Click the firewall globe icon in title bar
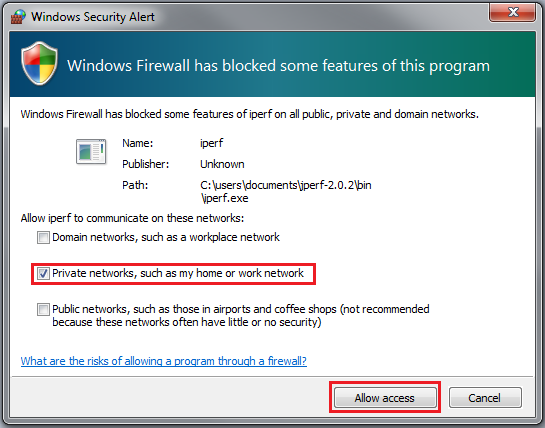 pyautogui.click(x=18, y=16)
